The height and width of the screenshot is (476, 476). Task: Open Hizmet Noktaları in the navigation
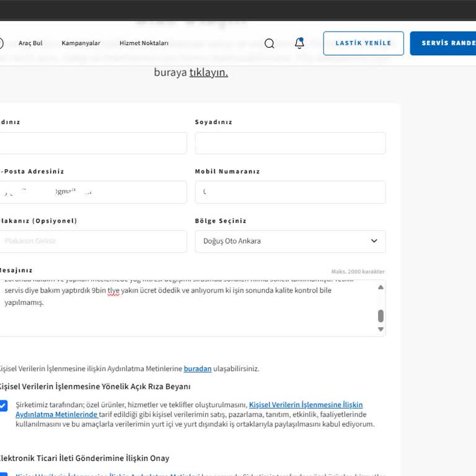[144, 43]
